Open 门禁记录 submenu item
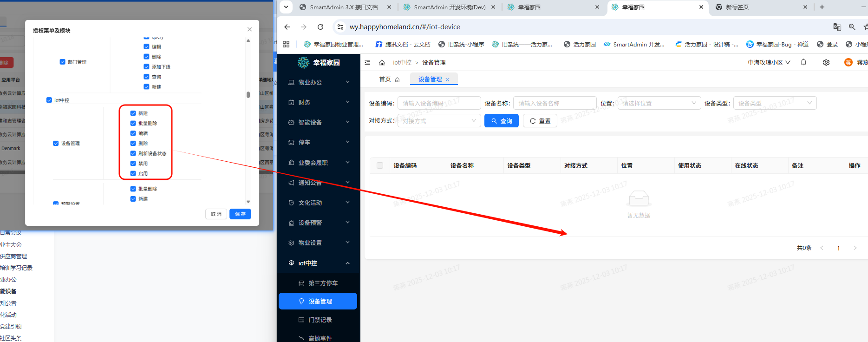868x342 pixels. point(319,320)
